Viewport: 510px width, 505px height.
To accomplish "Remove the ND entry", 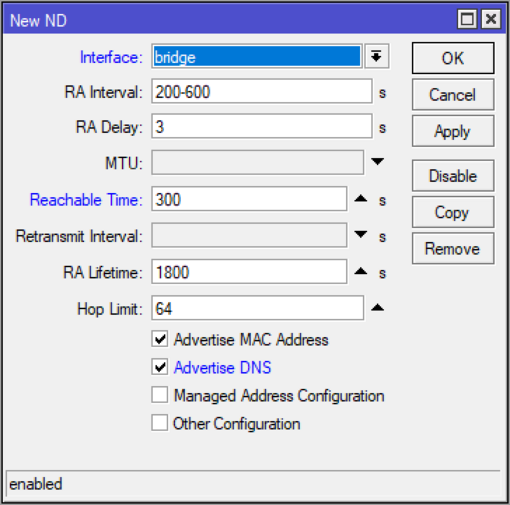I will 453,249.
